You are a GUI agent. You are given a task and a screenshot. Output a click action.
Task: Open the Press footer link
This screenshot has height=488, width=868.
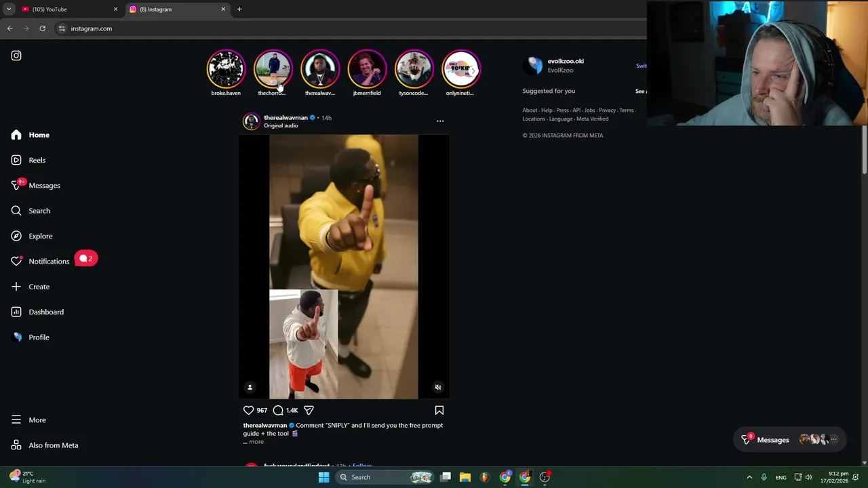562,110
